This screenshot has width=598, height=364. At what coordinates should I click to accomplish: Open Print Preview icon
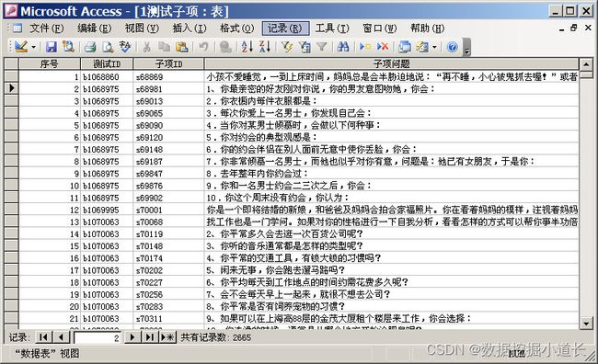[108, 47]
